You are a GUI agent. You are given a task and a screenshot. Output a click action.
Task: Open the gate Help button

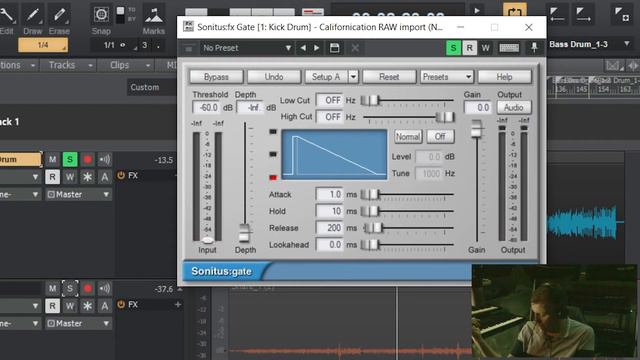coord(504,77)
